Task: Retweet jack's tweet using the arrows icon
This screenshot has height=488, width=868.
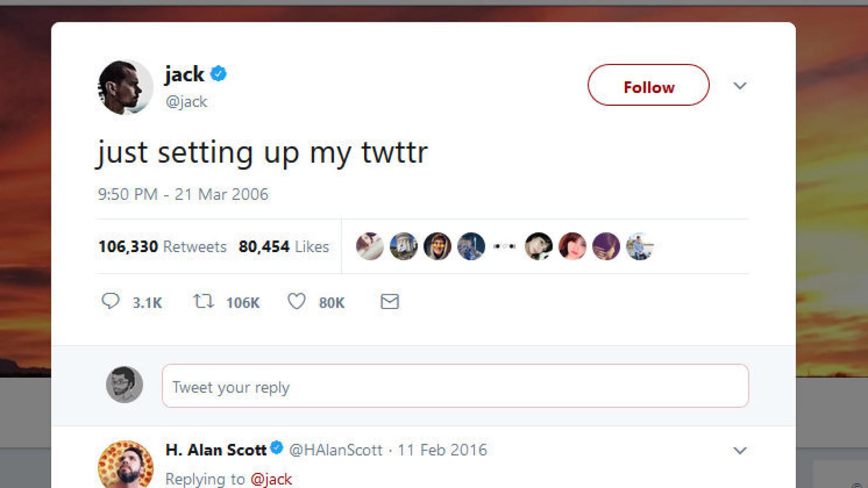Action: (x=204, y=301)
